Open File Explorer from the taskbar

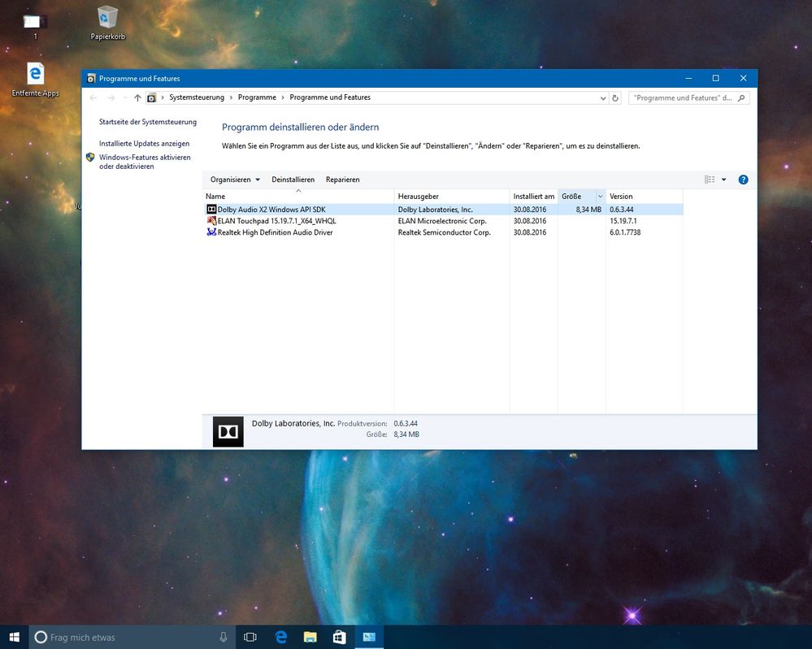coord(310,638)
